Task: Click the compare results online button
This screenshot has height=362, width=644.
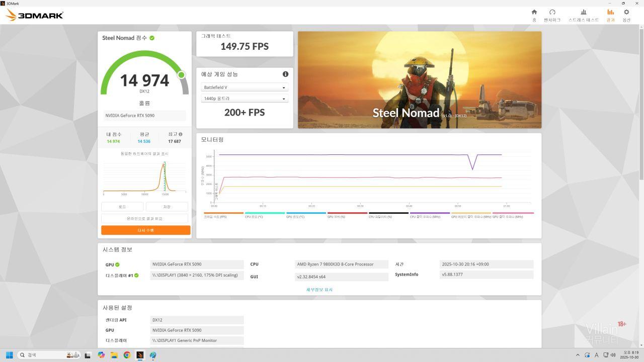Action: 144,219
